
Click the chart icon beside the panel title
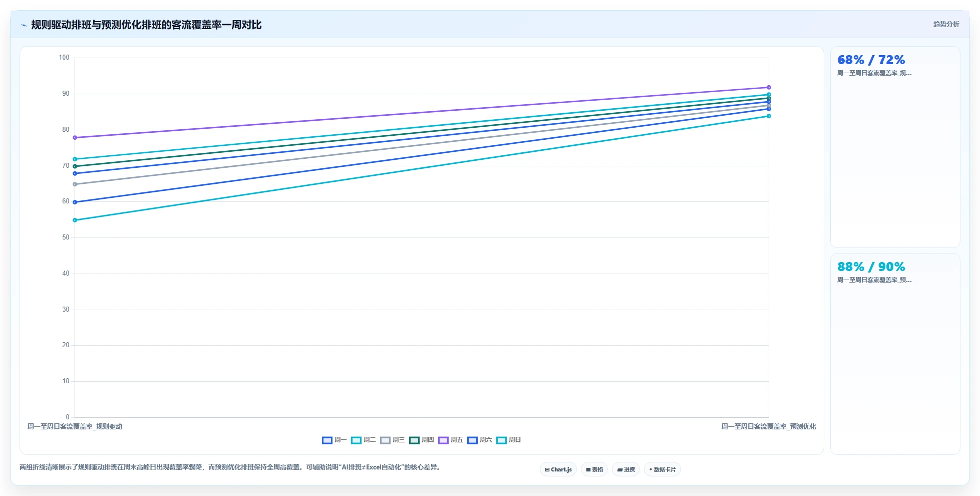(24, 25)
